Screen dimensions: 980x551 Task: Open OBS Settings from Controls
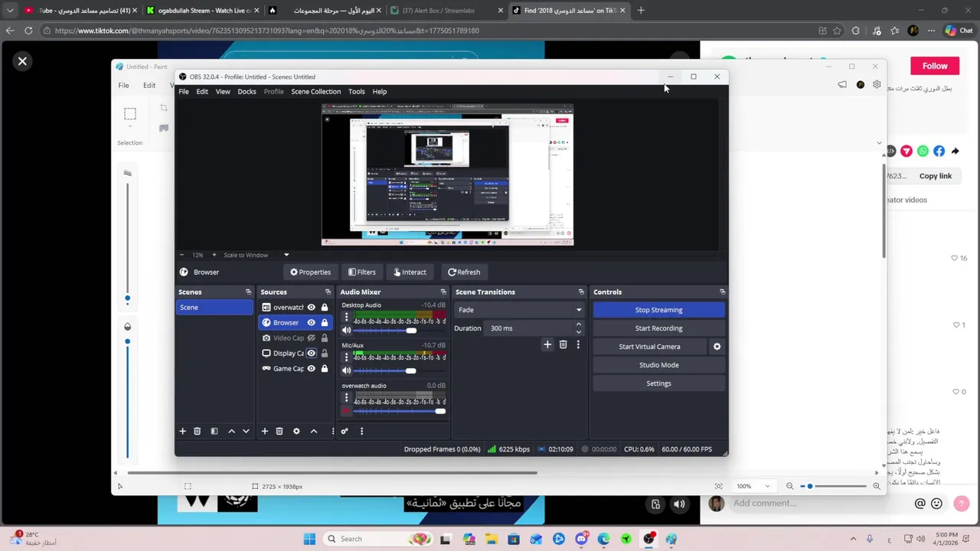point(658,383)
